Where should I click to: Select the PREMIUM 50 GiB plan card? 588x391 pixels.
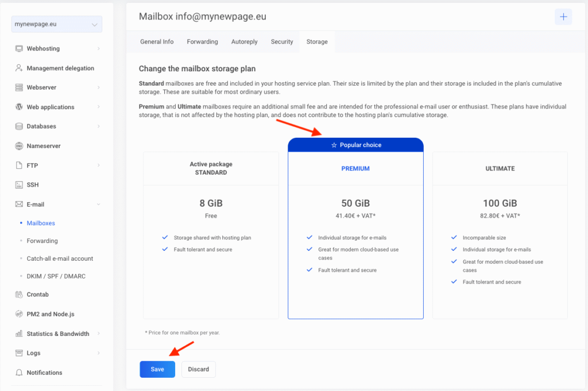pyautogui.click(x=355, y=230)
